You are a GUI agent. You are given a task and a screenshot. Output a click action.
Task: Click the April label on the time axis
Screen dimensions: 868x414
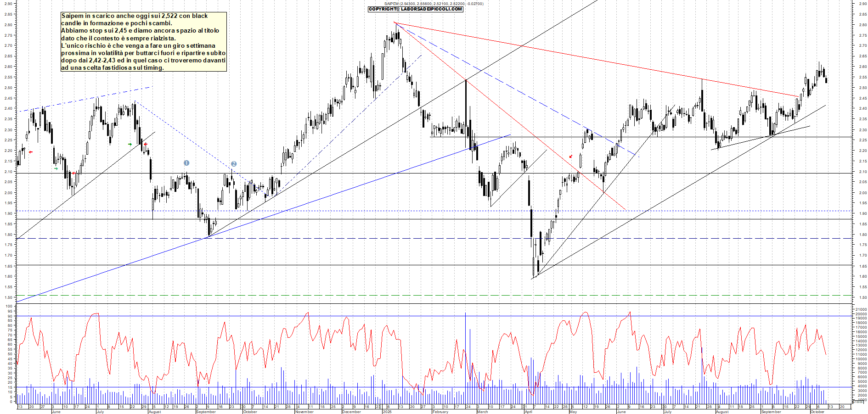528,412
